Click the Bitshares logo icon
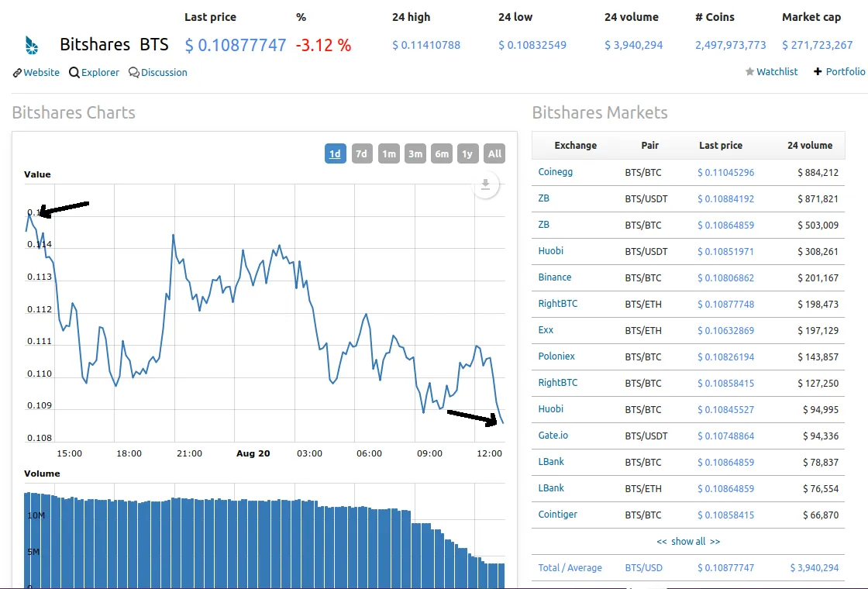 [x=32, y=45]
